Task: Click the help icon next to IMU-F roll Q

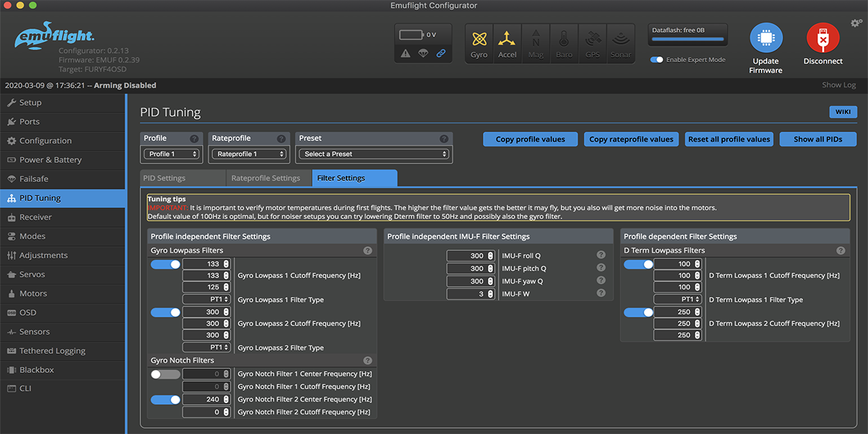Action: (x=601, y=256)
